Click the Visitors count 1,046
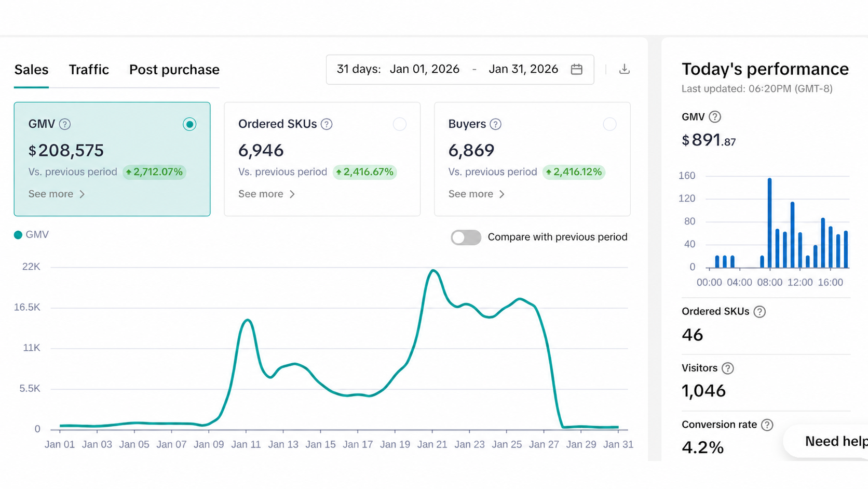868x489 pixels. [703, 391]
